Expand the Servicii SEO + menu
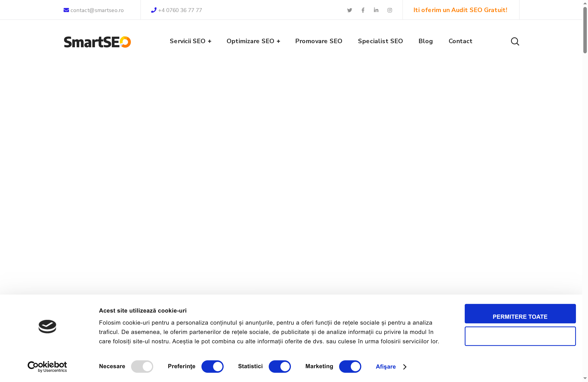The image size is (588, 382). (190, 41)
